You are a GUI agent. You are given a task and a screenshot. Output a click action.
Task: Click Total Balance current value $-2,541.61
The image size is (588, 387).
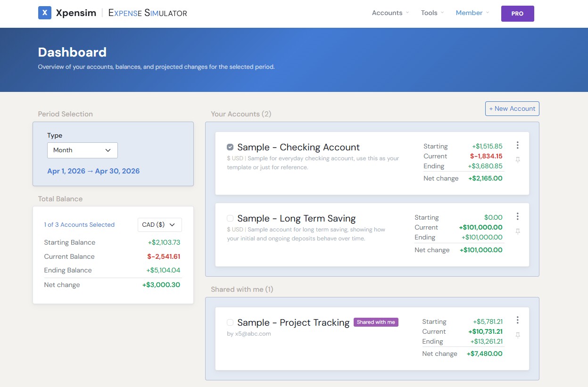coord(164,256)
